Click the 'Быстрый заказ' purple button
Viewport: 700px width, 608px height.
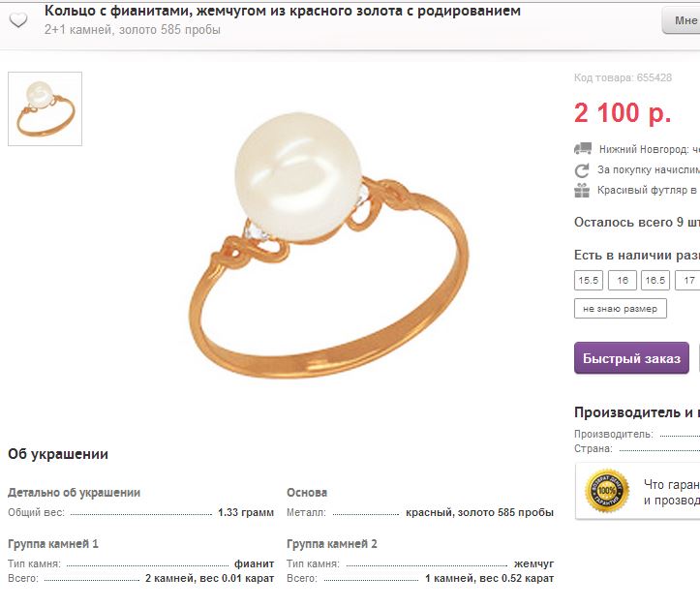[x=631, y=358]
